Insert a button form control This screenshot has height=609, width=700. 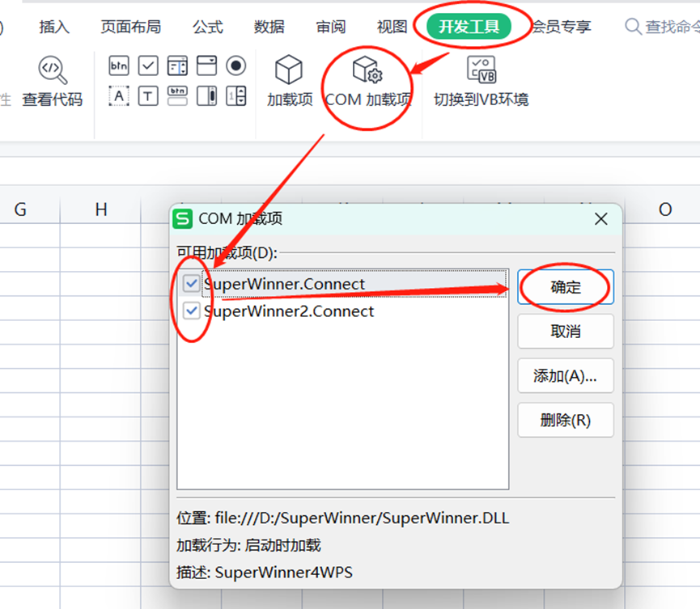(119, 66)
